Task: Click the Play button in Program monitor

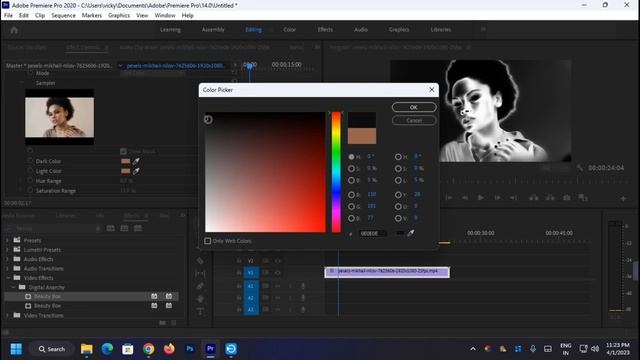Action: [x=481, y=198]
